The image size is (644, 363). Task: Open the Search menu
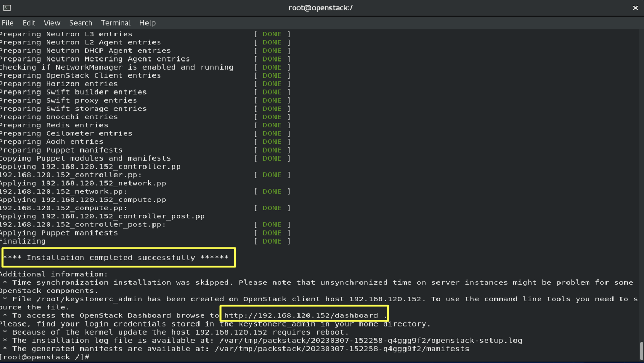pos(81,23)
